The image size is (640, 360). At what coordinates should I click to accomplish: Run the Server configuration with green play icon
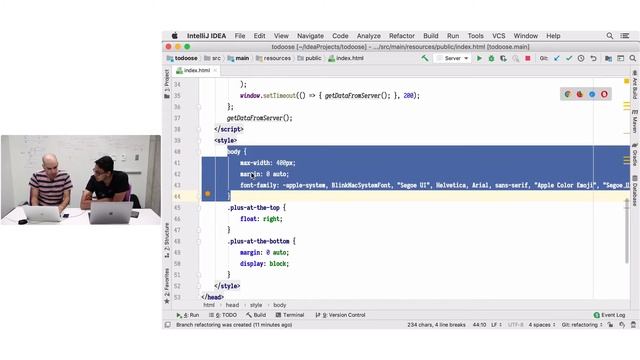click(479, 58)
